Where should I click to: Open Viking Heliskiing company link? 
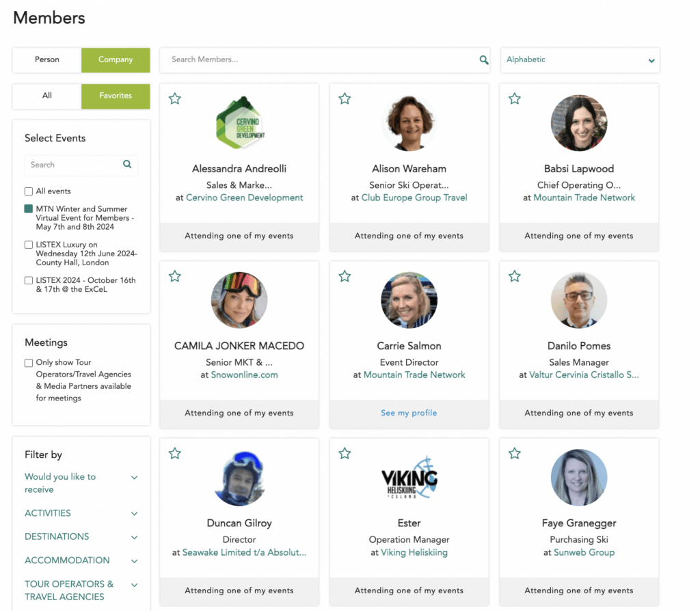pos(414,552)
